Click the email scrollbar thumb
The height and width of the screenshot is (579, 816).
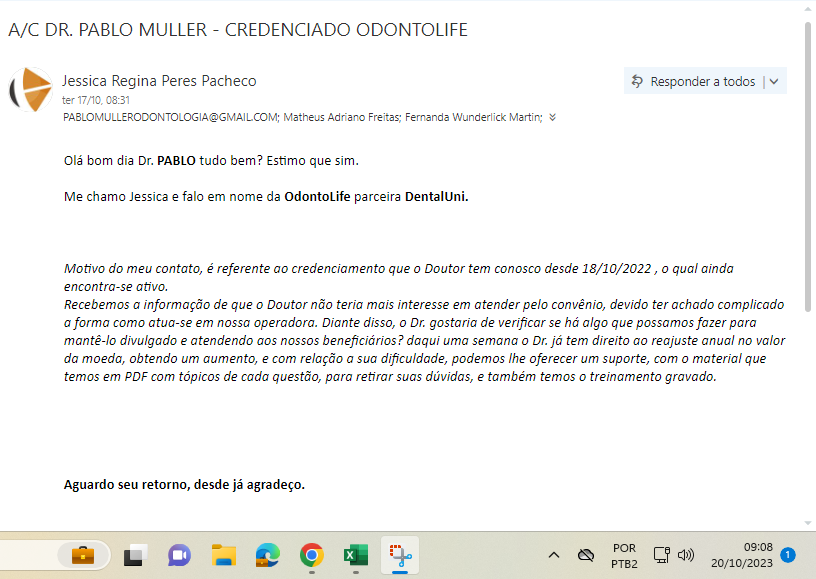coord(808,166)
